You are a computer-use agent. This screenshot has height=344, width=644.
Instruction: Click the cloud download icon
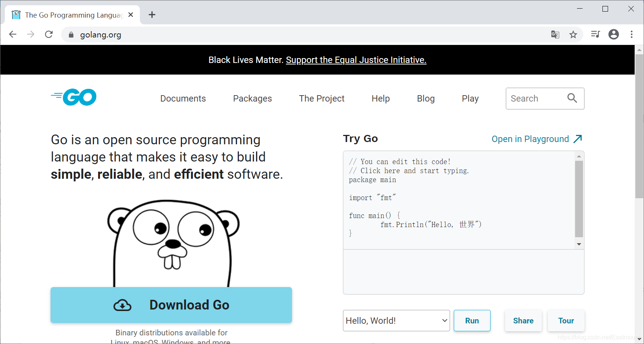point(122,305)
